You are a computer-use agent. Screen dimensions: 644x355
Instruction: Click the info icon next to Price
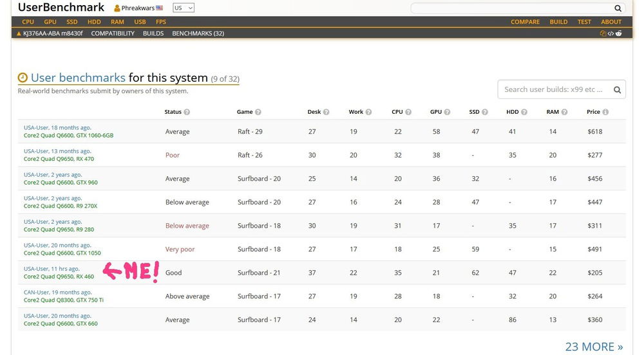pos(605,112)
